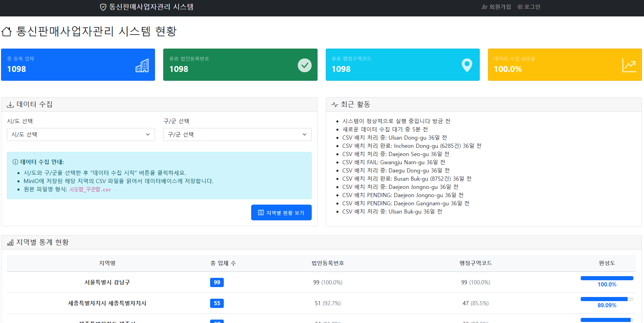Click the trend chart icon on 데이터 수집 성공률 card
The image size is (644, 323).
click(x=630, y=65)
